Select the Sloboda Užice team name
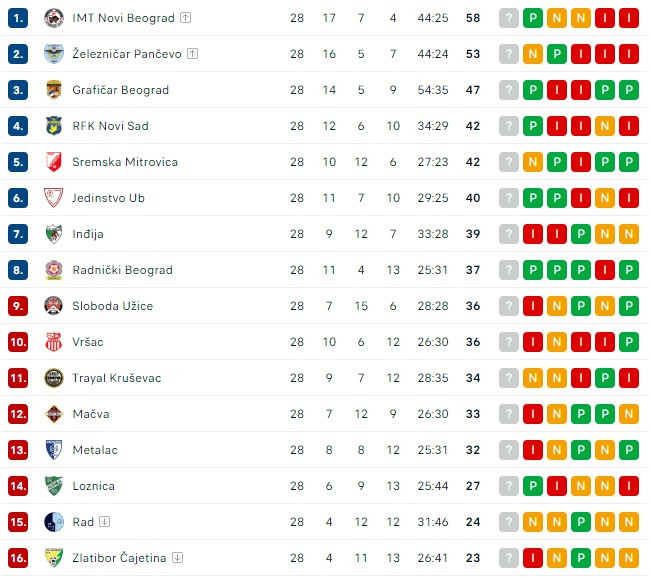 [x=112, y=306]
